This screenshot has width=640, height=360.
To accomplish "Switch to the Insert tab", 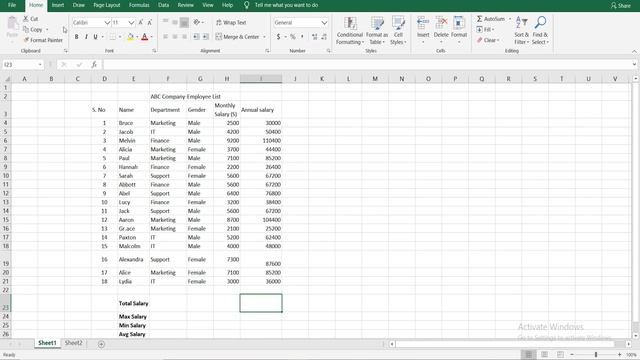I will pyautogui.click(x=58, y=5).
